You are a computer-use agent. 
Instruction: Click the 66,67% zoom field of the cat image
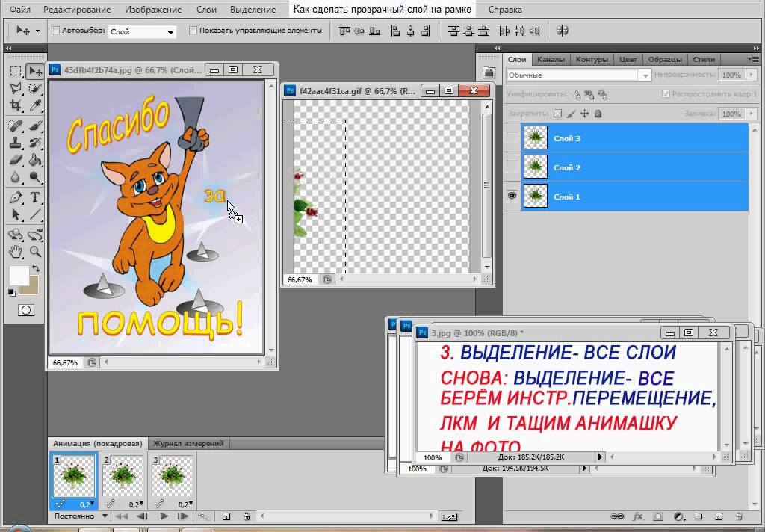(x=66, y=362)
